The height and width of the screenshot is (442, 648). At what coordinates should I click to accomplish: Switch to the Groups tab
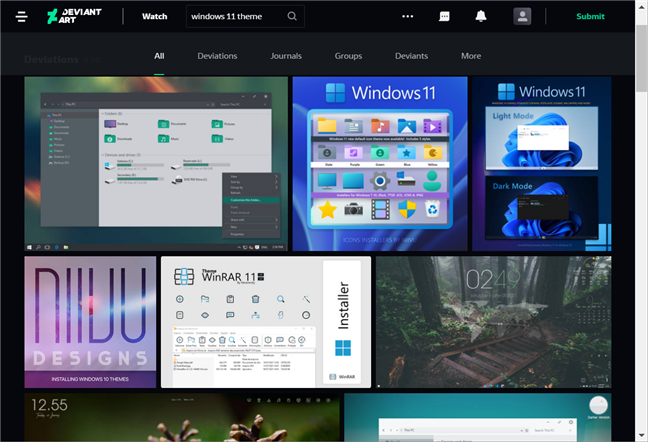(348, 56)
